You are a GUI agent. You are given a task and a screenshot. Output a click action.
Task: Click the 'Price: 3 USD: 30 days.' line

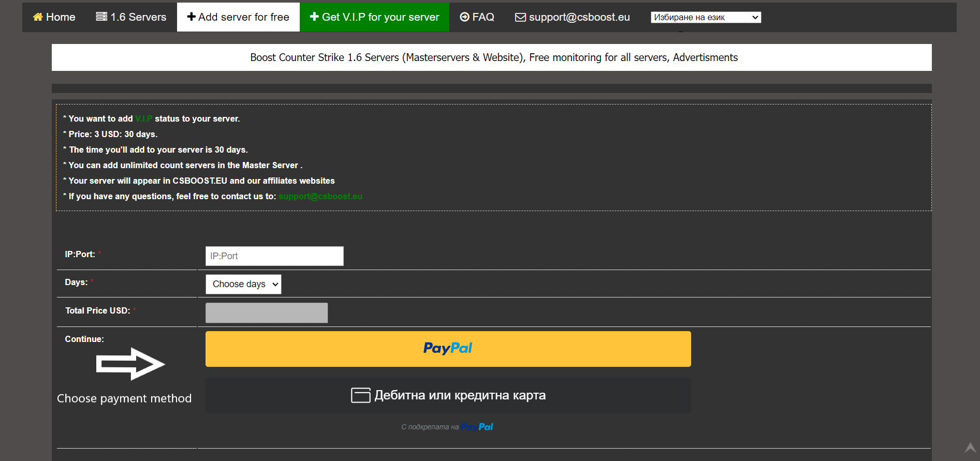[x=110, y=134]
